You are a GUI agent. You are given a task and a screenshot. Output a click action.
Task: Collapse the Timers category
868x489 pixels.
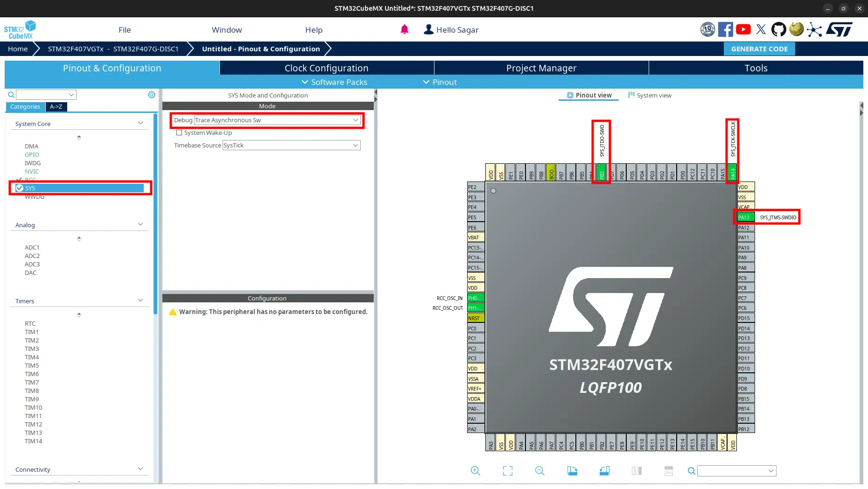pyautogui.click(x=140, y=300)
